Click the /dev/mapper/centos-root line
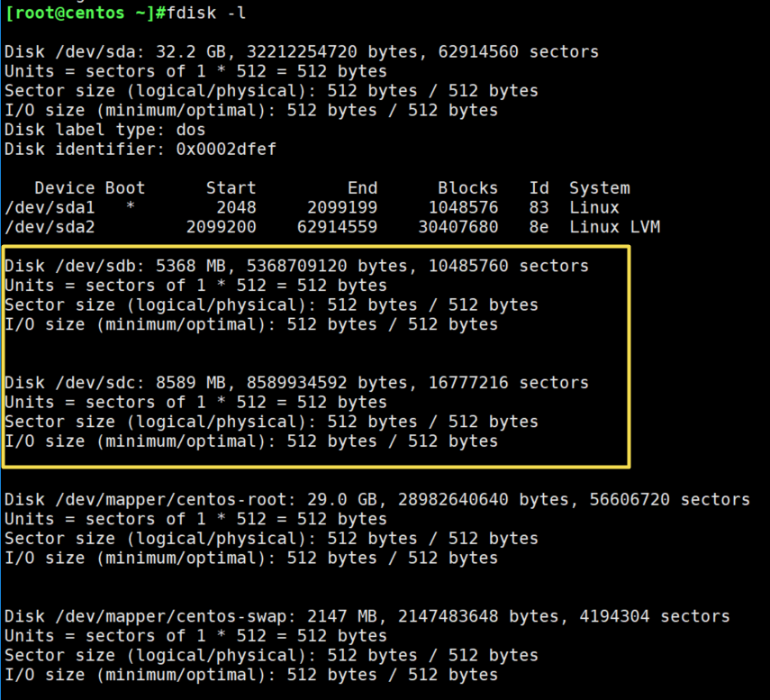This screenshot has height=700, width=770. [270, 499]
